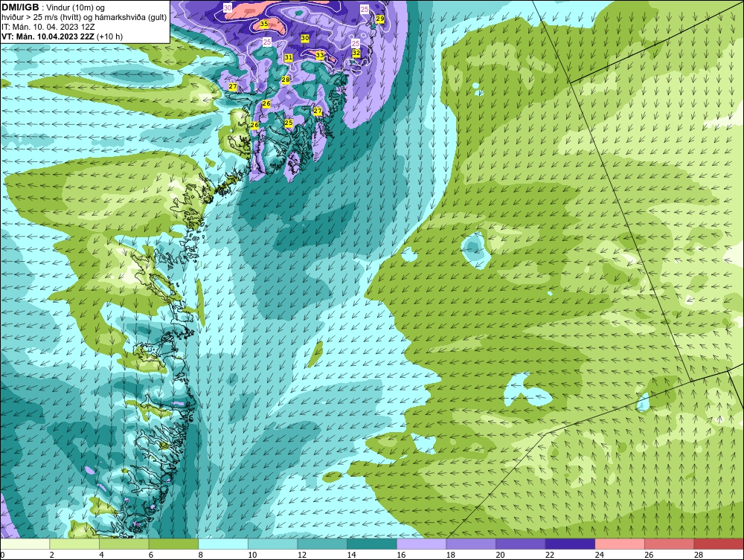Click the '(+10 h)' forecast offset text
This screenshot has width=744, height=560.
[109, 36]
